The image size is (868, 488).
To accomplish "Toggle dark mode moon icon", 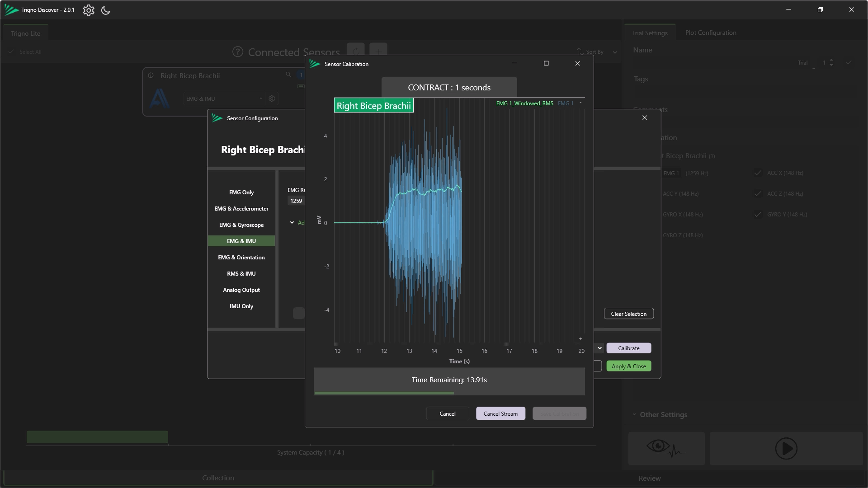I will pos(106,10).
